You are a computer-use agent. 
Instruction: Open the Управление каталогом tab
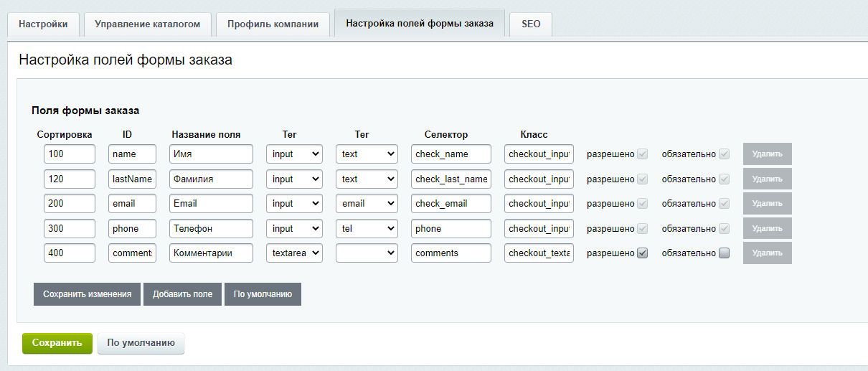(147, 24)
